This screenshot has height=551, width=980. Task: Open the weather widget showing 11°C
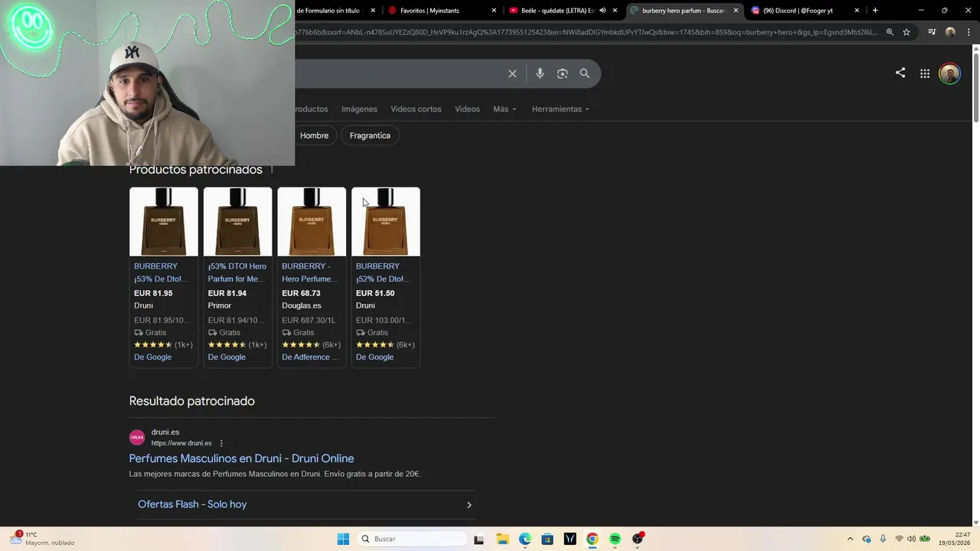pyautogui.click(x=43, y=539)
